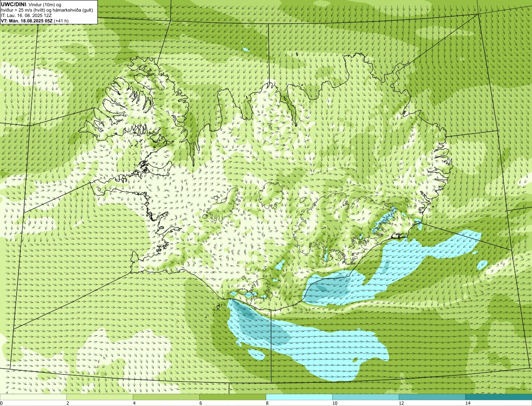The image size is (532, 406).
Task: Click the 'VT: Mán. 18.08.2025 05Z (+41 h)' line
Action: coord(34,20)
